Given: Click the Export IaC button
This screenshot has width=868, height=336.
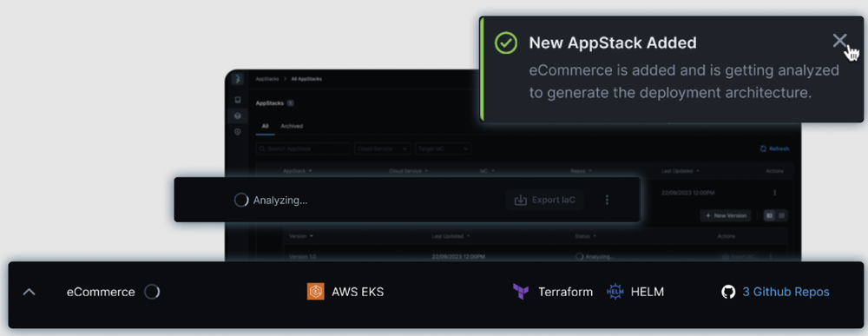Looking at the screenshot, I should [x=545, y=200].
